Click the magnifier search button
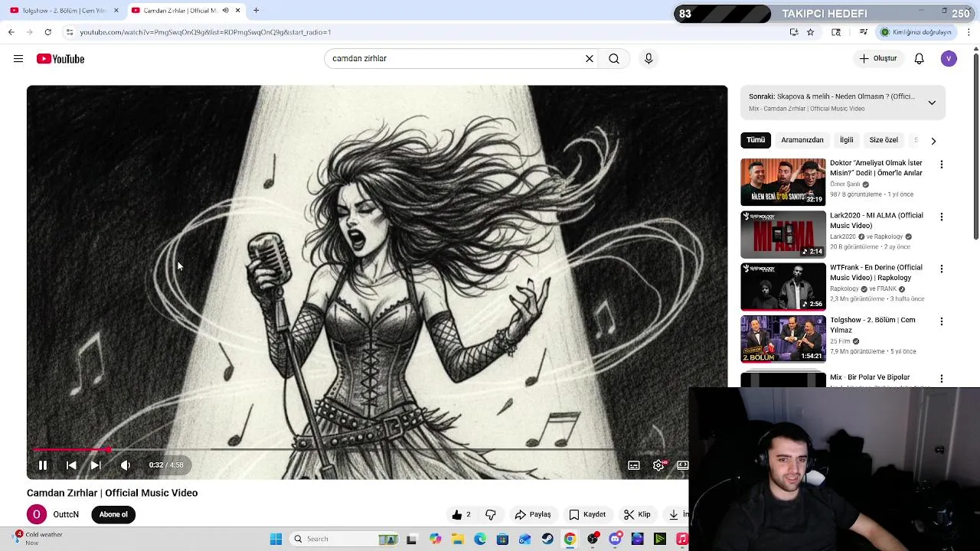Image resolution: width=980 pixels, height=551 pixels. [614, 58]
